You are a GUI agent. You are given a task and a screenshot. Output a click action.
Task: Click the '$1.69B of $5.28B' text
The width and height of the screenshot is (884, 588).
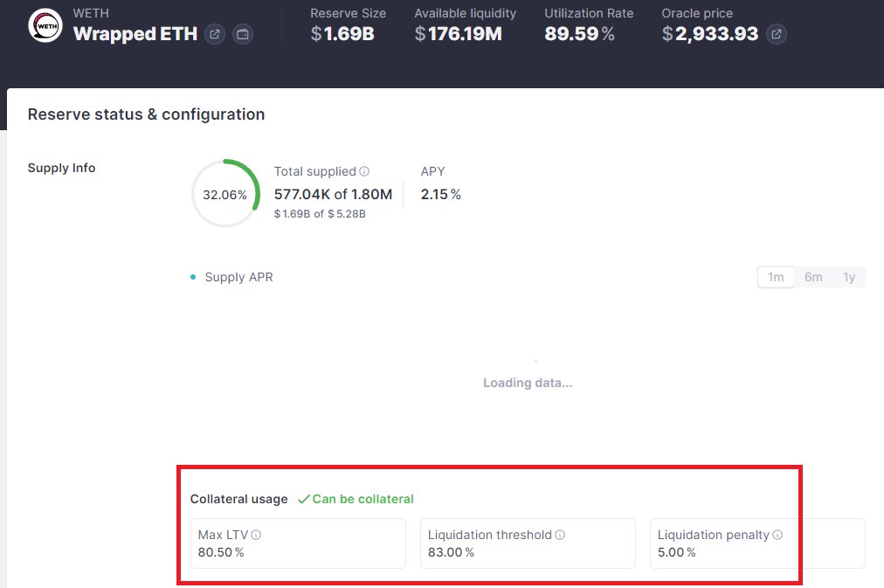coord(320,214)
